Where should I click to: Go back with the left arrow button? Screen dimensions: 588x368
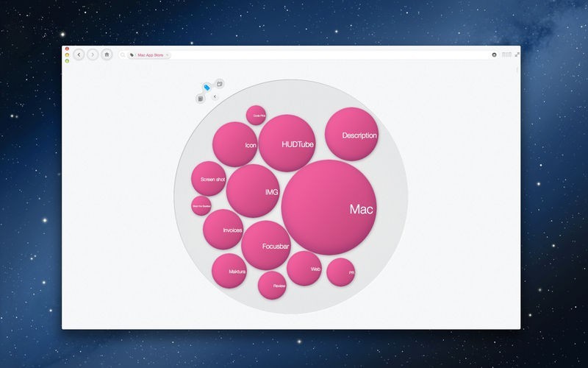[79, 54]
